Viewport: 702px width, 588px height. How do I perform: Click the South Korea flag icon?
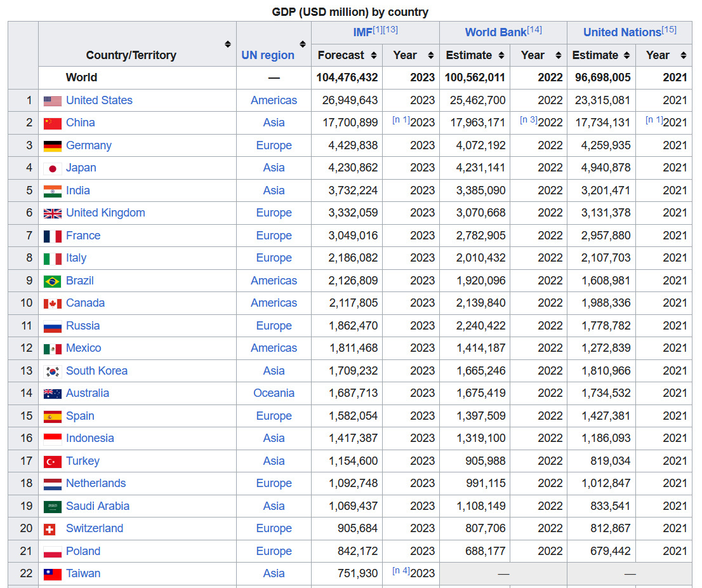click(x=52, y=371)
